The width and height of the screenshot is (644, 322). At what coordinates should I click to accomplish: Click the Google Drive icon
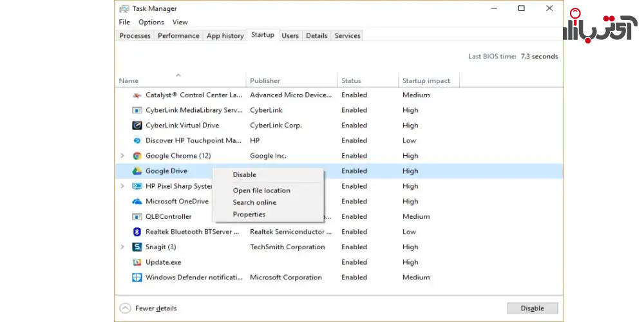click(137, 171)
